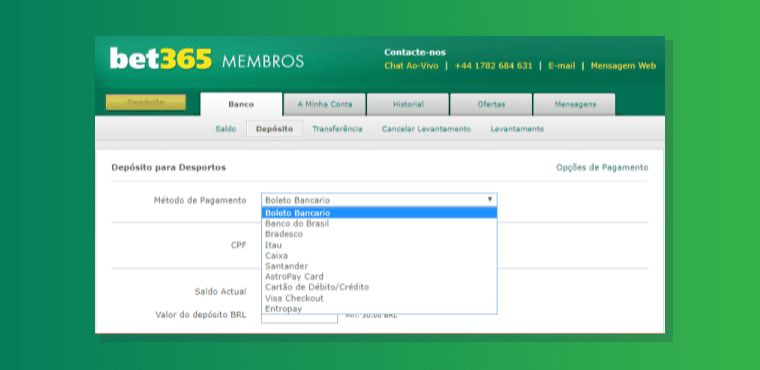Go to the Ofertas tab
Screen dimensions: 760x370
[x=491, y=104]
